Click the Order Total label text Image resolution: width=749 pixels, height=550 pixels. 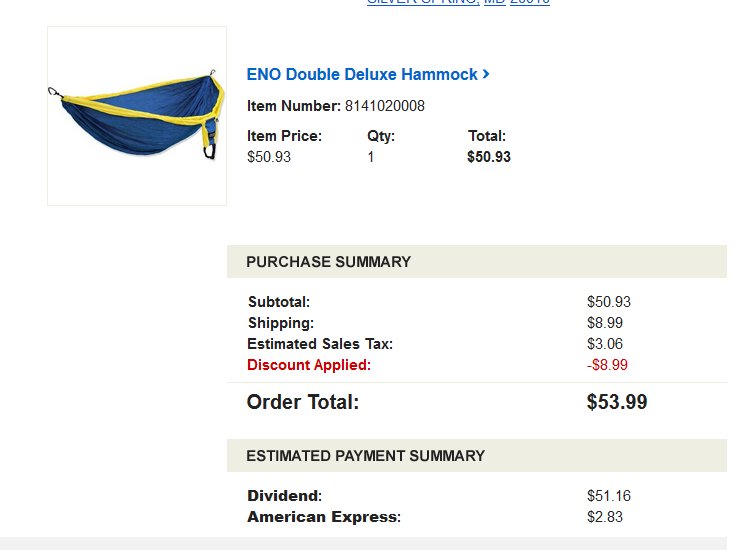(x=302, y=402)
